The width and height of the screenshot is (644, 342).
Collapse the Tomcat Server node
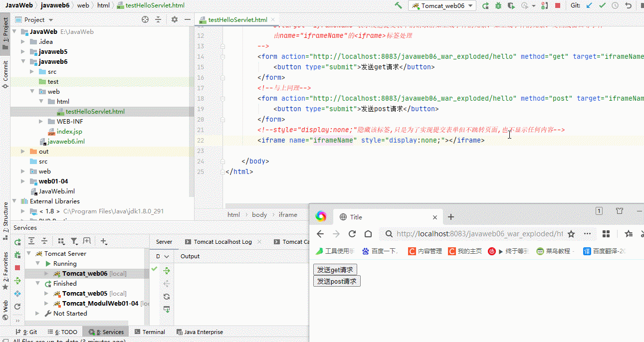tap(29, 254)
